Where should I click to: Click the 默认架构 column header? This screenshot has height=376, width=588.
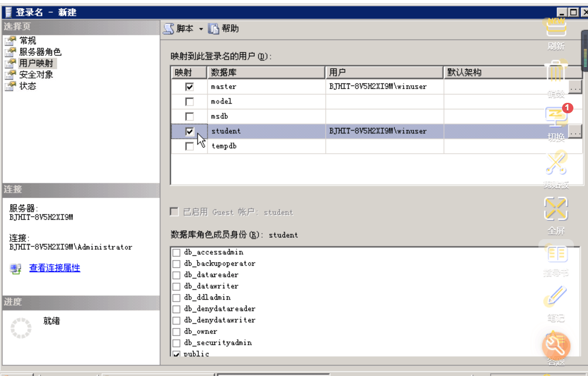[x=513, y=72]
